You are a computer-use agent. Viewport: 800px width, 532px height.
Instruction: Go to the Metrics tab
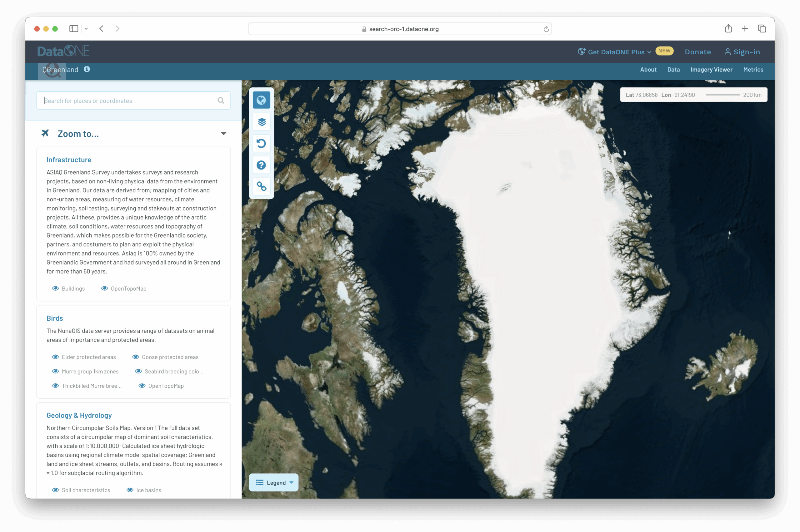click(x=753, y=70)
